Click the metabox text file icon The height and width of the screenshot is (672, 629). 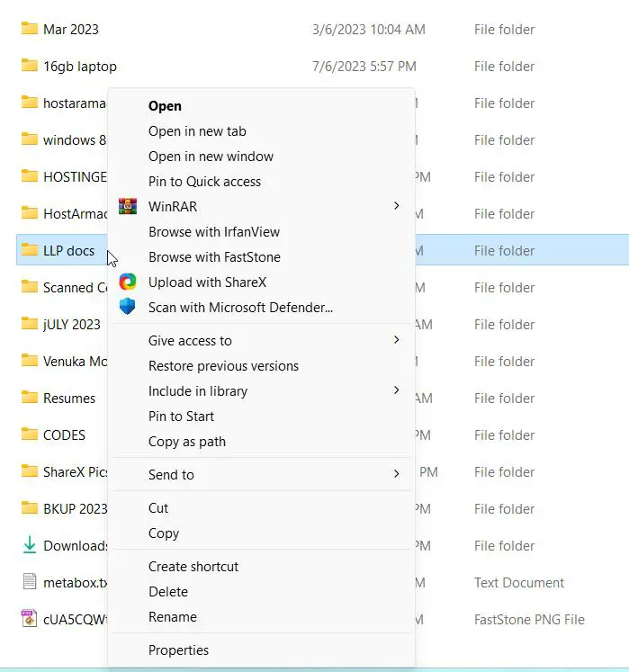30,581
